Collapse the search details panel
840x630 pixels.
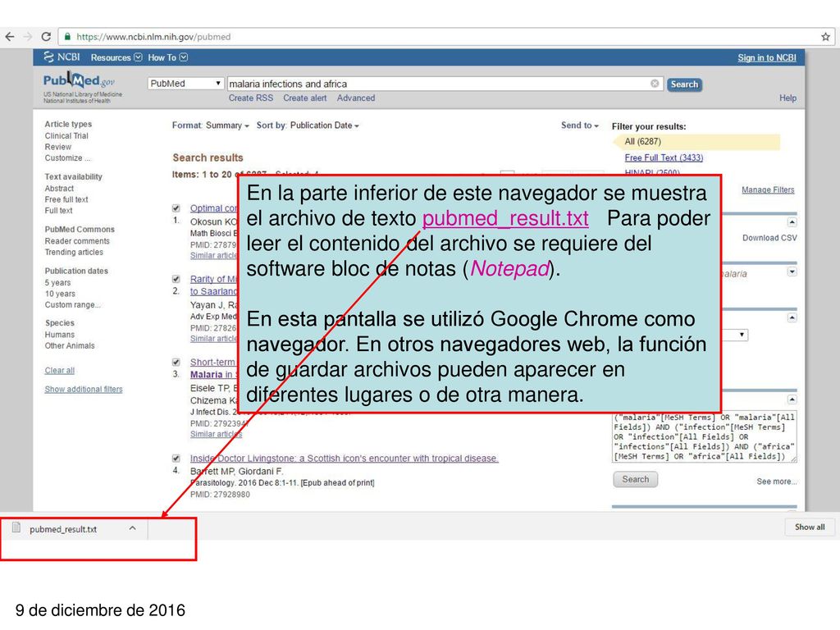[x=792, y=399]
